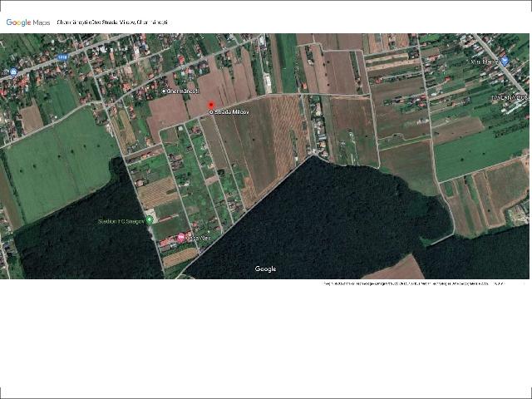
Task: Open the blue bus stop marker at far left
Action: 13,72
